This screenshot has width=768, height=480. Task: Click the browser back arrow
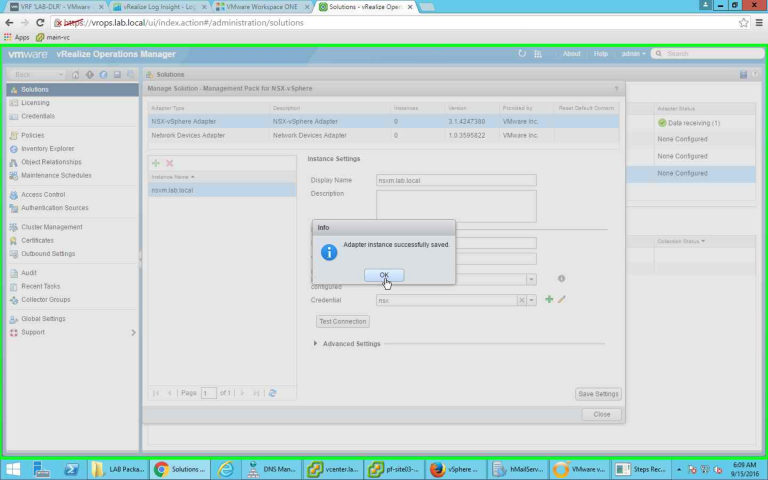point(9,23)
